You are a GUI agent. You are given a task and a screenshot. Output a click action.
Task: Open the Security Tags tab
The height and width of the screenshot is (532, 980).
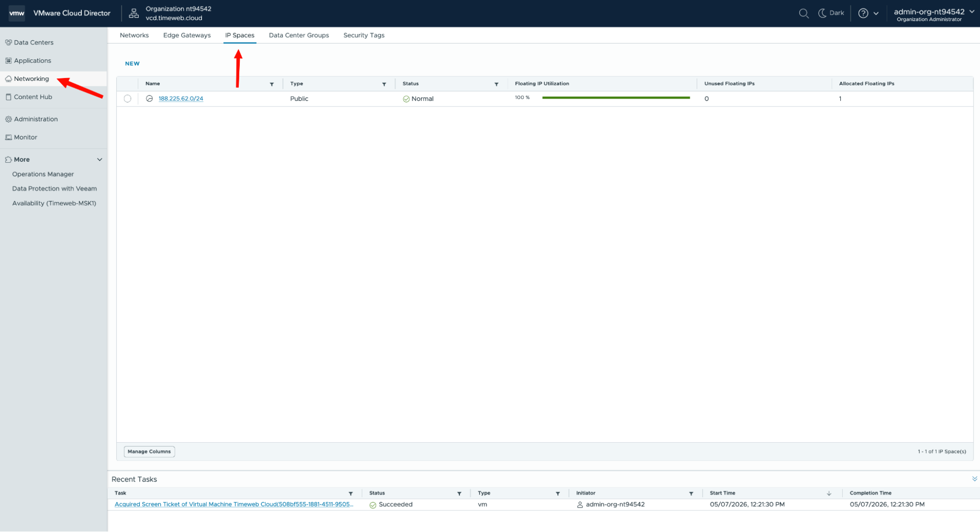click(364, 35)
